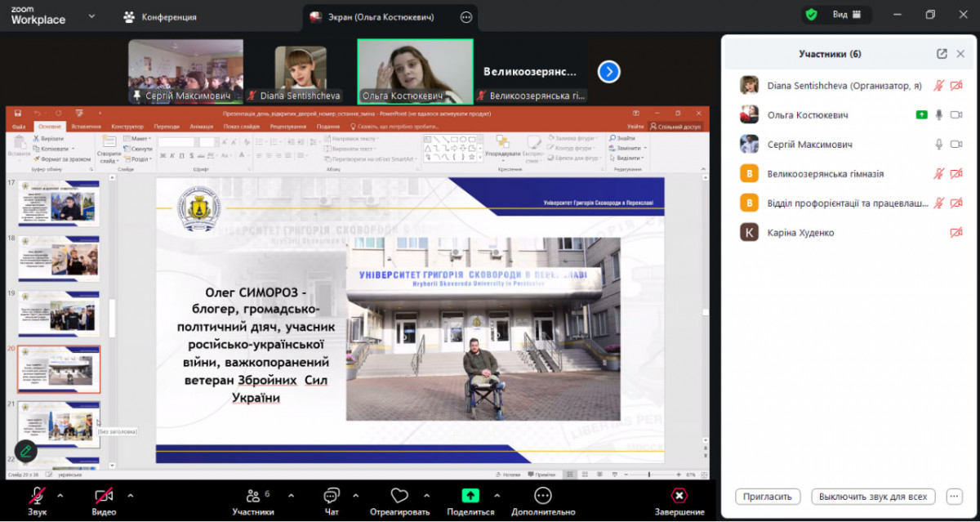Click the React heart icon

coord(399,496)
